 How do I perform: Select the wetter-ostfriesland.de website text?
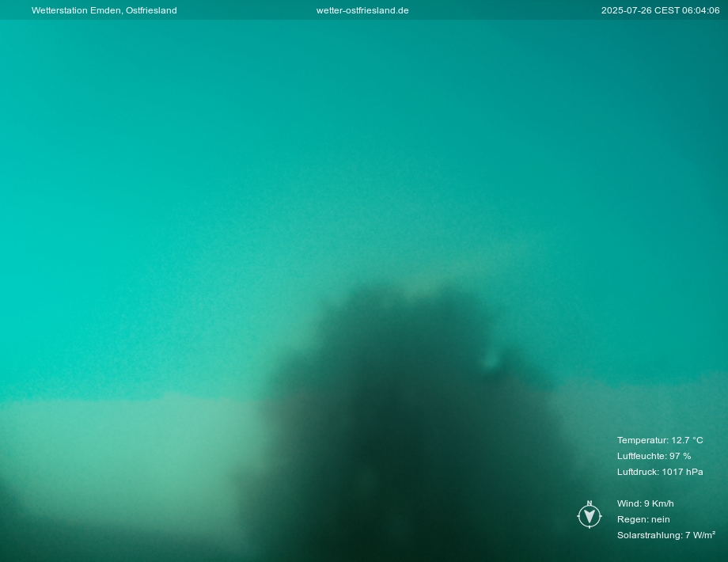coord(362,10)
